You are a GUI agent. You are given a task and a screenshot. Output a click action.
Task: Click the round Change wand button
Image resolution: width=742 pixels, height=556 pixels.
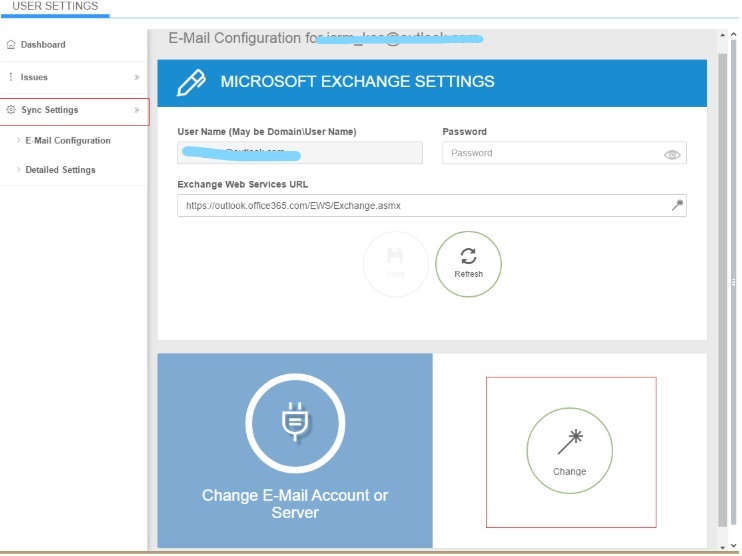coord(569,450)
